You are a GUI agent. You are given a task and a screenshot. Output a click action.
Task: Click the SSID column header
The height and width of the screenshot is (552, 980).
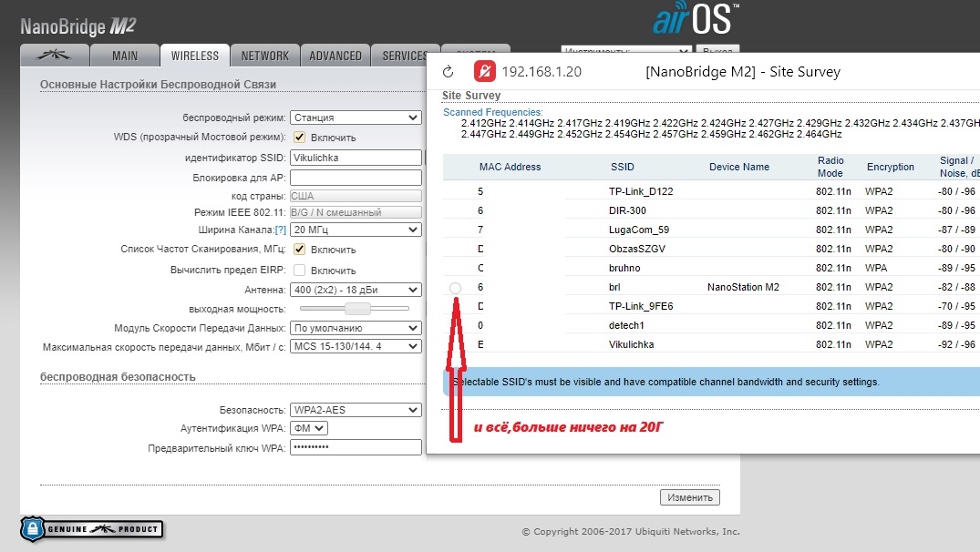(x=623, y=167)
